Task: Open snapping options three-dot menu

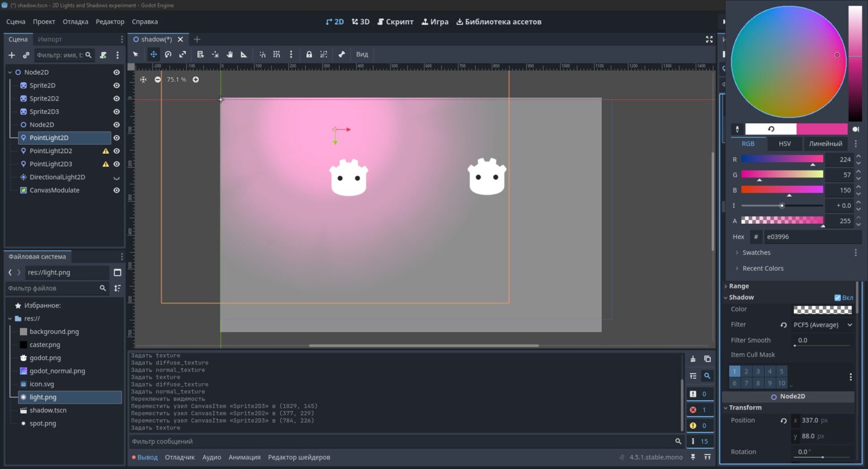Action: coord(291,54)
